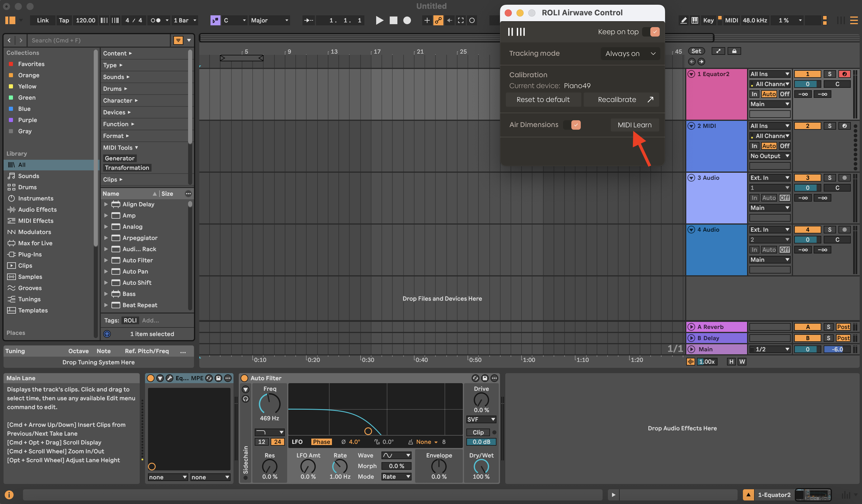Open the Major scale dropdown
The image size is (862, 504).
[x=269, y=20]
